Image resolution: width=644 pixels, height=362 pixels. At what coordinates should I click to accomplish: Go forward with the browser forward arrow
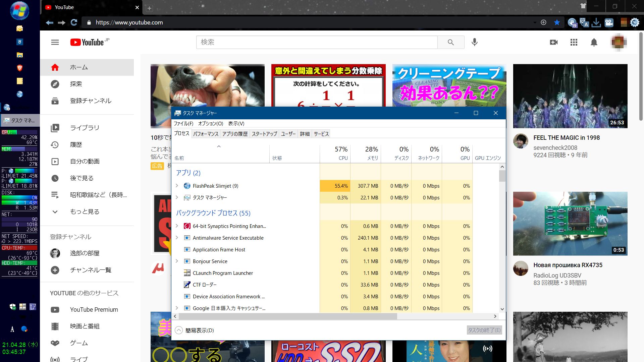click(61, 22)
